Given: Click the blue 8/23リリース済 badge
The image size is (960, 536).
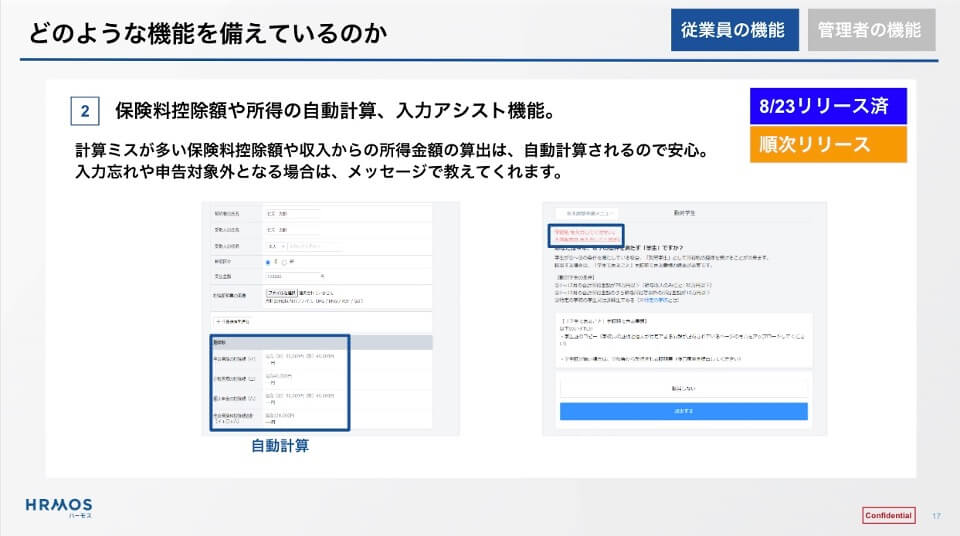Looking at the screenshot, I should tap(827, 107).
